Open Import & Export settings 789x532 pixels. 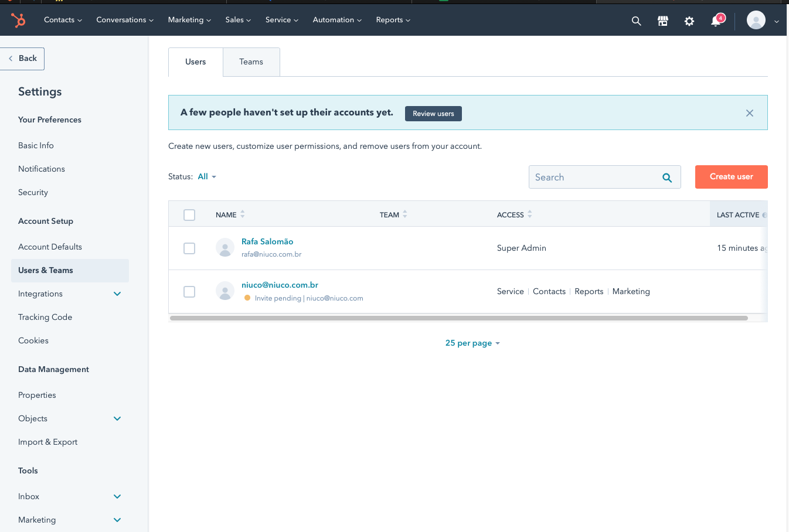(x=47, y=442)
